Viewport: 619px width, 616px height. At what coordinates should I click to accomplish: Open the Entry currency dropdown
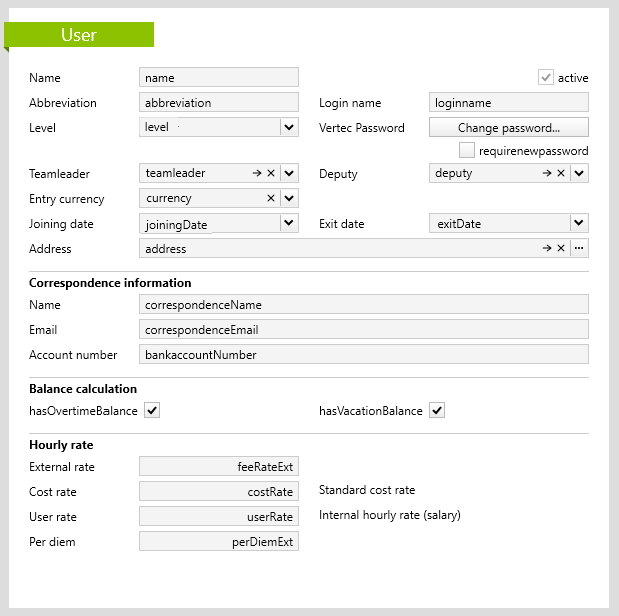(289, 198)
